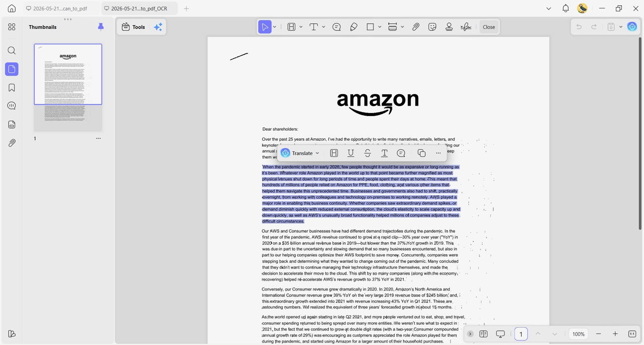Expand the Highlight tool dropdown arrow
Screen dimensions: 644x345
(x=301, y=27)
